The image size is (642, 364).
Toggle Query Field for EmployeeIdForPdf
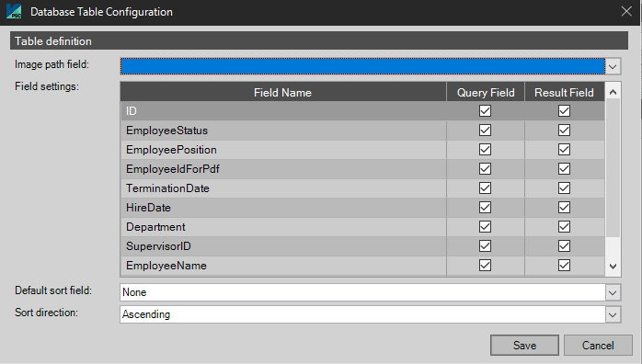click(486, 168)
